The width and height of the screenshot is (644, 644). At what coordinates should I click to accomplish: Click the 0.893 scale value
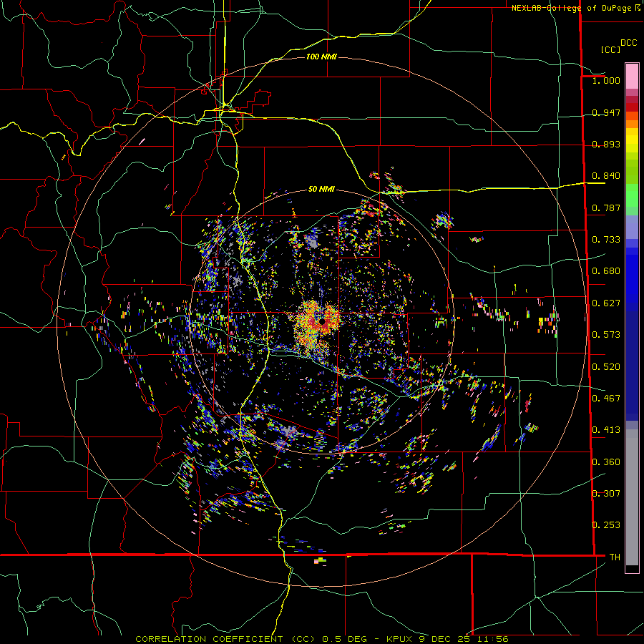tap(606, 144)
